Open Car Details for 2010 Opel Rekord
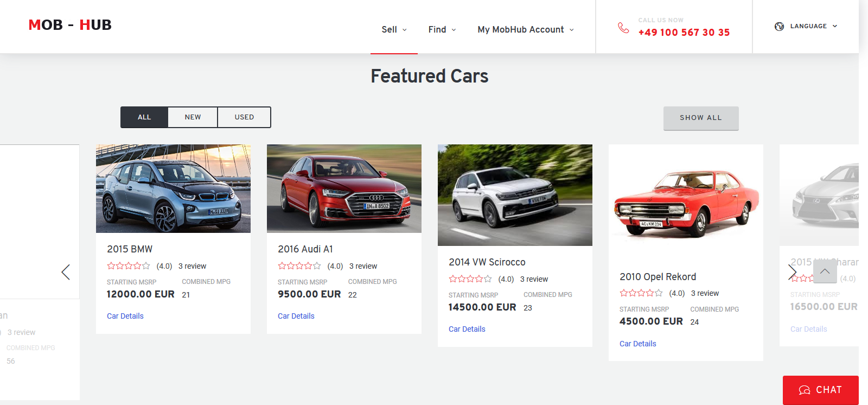The height and width of the screenshot is (405, 868). click(637, 344)
